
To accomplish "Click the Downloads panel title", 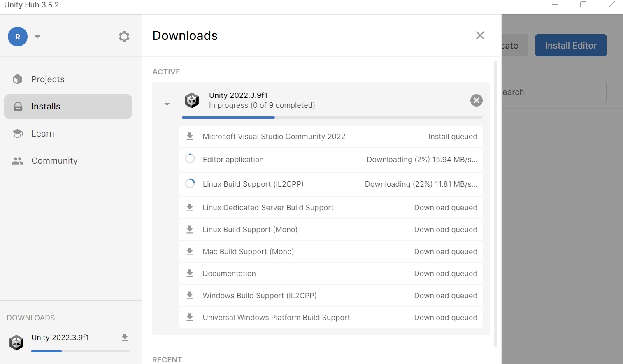I will (x=185, y=36).
